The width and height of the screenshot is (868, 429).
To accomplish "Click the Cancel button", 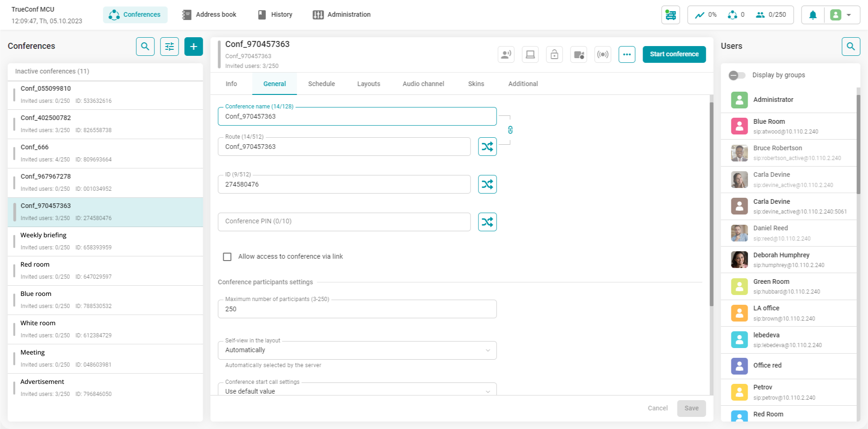I will point(657,408).
